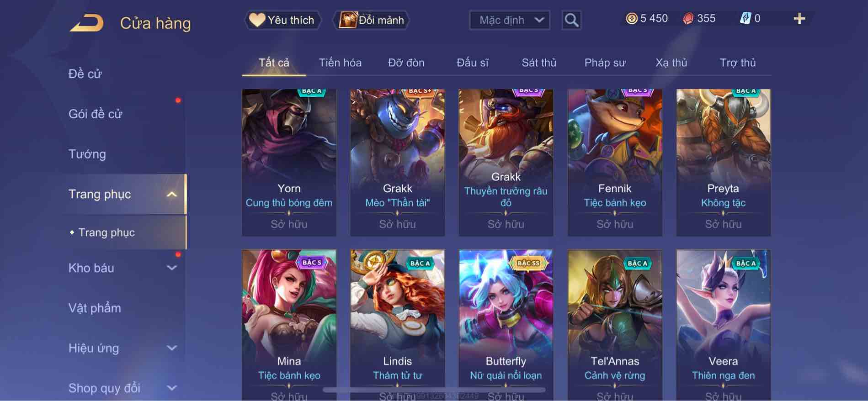Open Tướng in the sidebar
Image resolution: width=868 pixels, height=401 pixels.
tap(87, 154)
